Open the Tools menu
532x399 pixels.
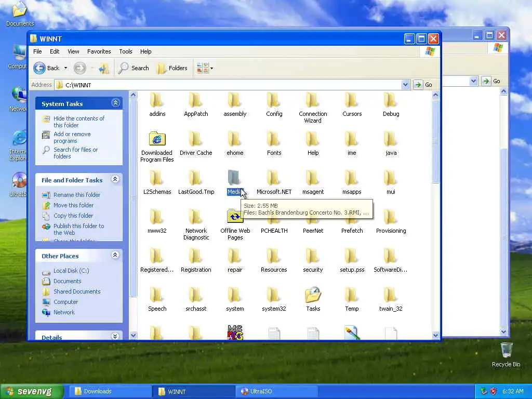pyautogui.click(x=126, y=51)
